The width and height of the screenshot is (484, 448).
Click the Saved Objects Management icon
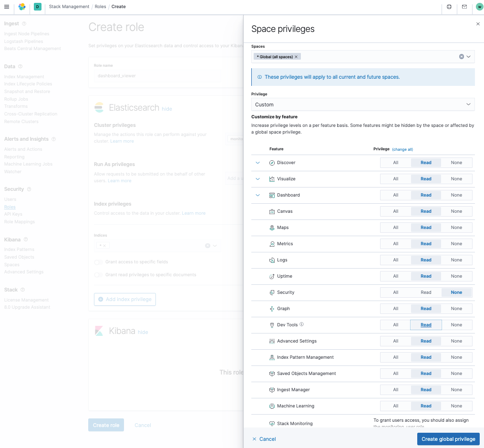272,374
